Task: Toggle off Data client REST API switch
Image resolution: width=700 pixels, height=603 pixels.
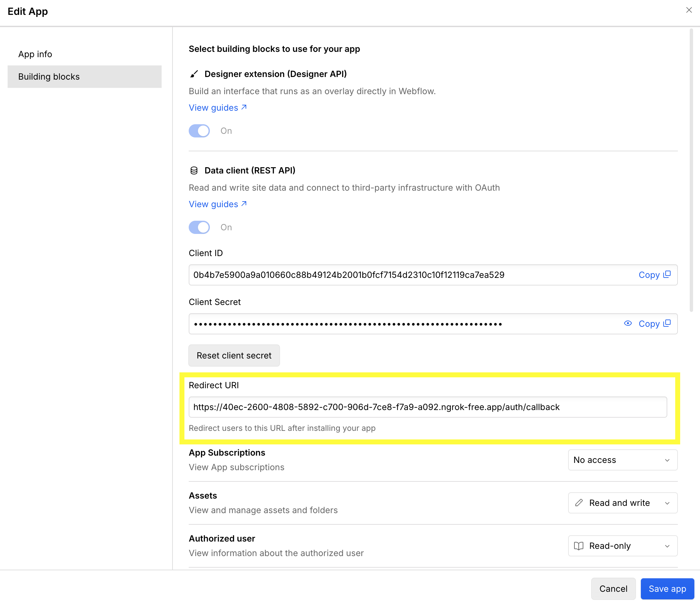Action: pyautogui.click(x=199, y=227)
